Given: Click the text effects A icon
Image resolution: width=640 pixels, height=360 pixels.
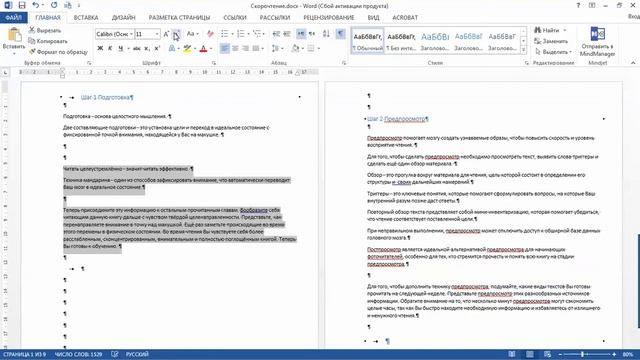Looking at the screenshot, I should 172,49.
